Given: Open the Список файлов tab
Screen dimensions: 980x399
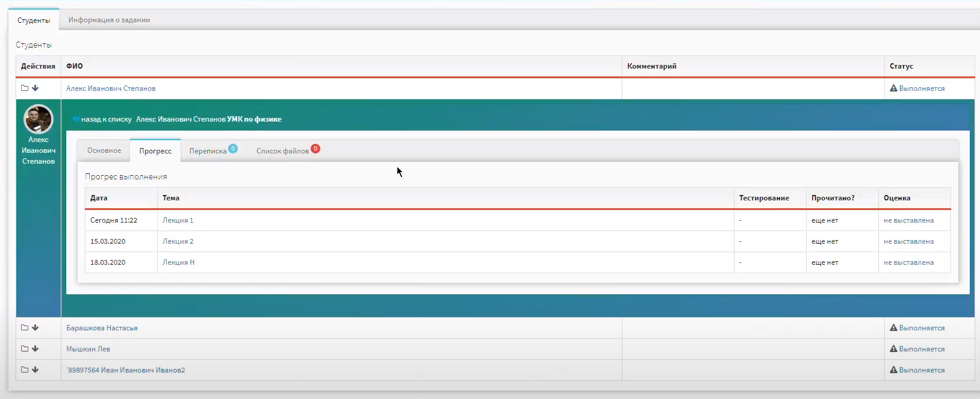Looking at the screenshot, I should (288, 150).
